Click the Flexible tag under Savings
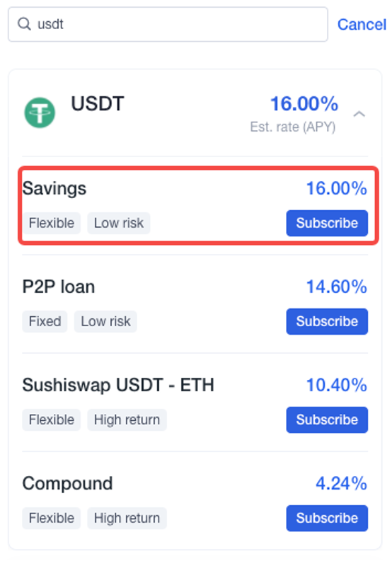 point(52,223)
